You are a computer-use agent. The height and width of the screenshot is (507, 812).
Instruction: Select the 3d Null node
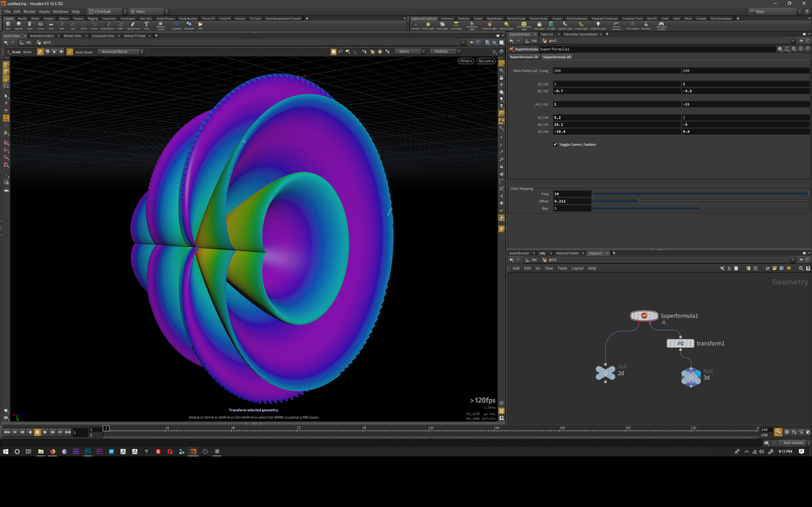[x=691, y=377]
